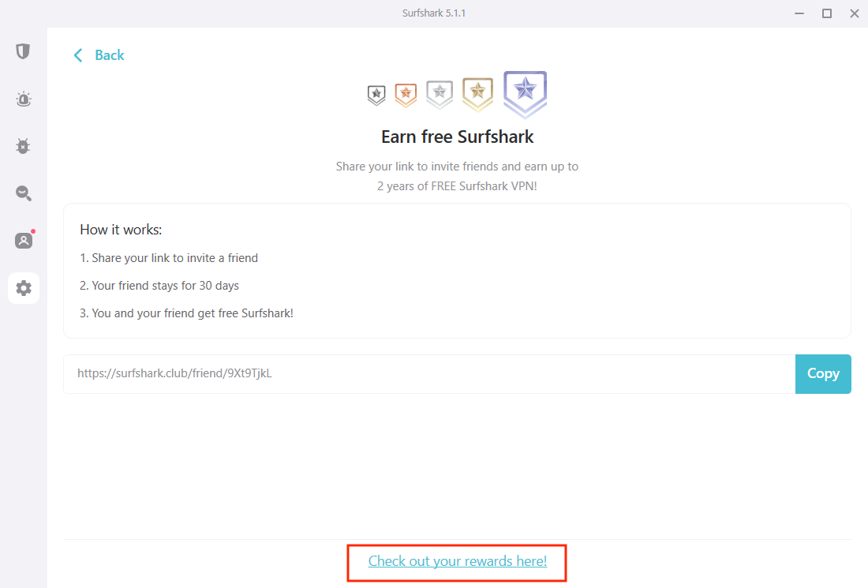The image size is (868, 588).
Task: Click the 2 years of FREE Surfshark VPN text
Action: (x=457, y=186)
